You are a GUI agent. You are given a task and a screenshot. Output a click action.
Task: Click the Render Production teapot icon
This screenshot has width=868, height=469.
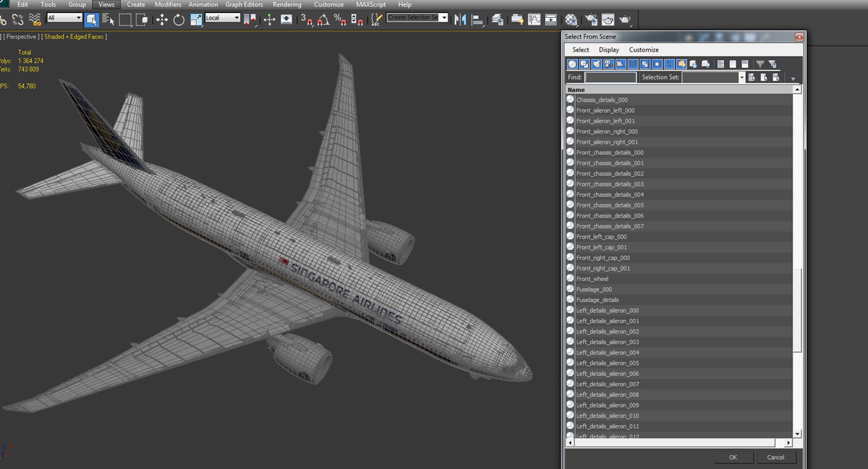[x=625, y=19]
